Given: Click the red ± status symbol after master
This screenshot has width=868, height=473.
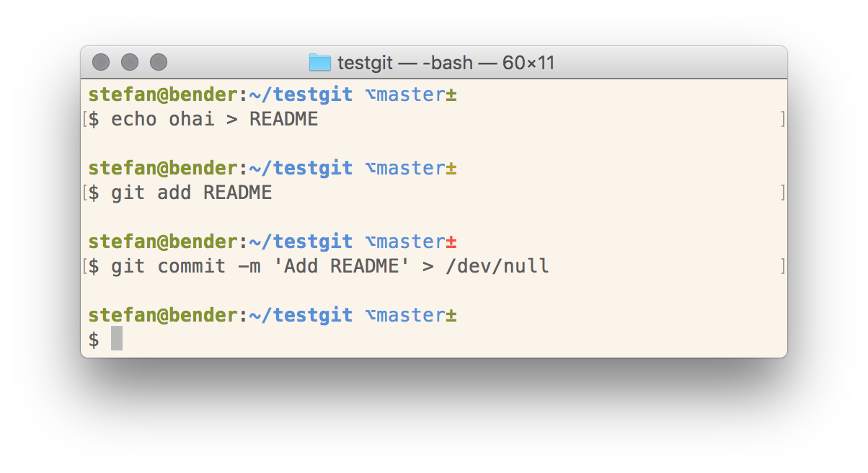Looking at the screenshot, I should [451, 242].
